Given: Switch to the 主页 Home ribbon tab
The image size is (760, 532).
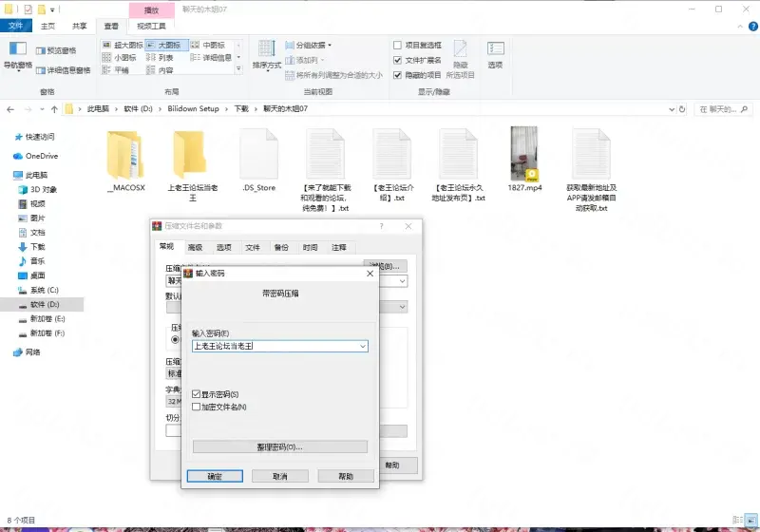Looking at the screenshot, I should click(x=46, y=26).
